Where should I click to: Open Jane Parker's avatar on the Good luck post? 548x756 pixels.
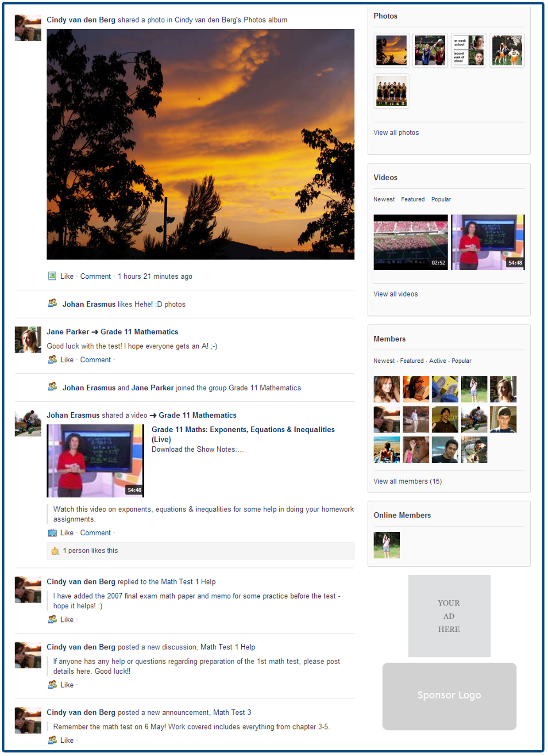28,340
